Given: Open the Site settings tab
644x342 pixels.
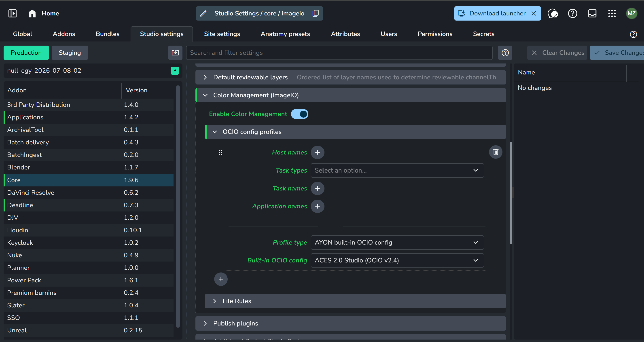Looking at the screenshot, I should [222, 34].
